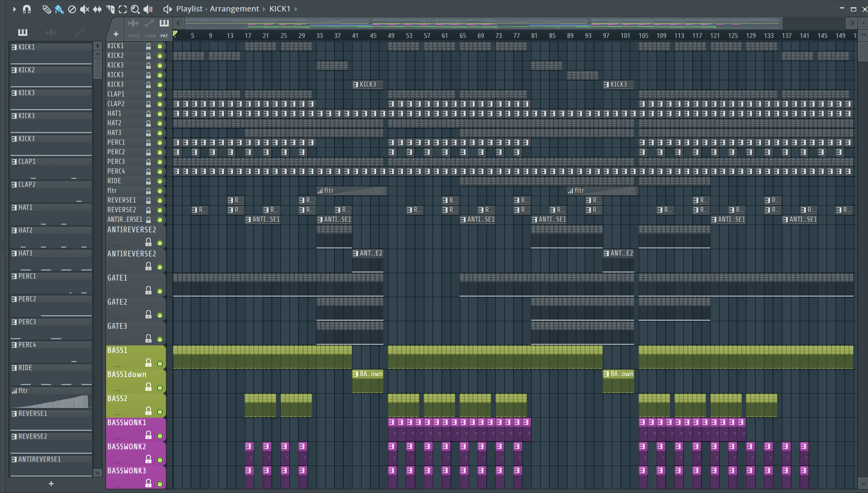Open the KICK1 pattern selector
The height and width of the screenshot is (493, 868).
point(280,9)
